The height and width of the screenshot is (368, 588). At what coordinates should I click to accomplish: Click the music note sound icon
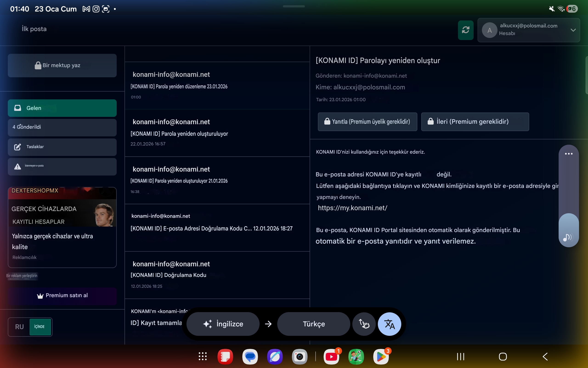pyautogui.click(x=568, y=237)
